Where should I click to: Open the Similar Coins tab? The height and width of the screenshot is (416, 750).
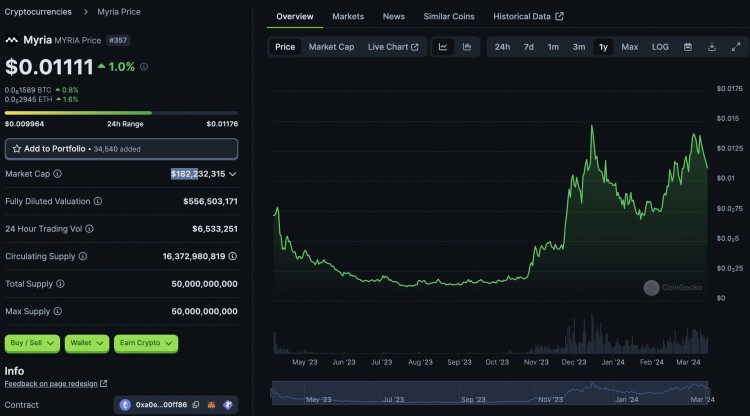(x=449, y=16)
